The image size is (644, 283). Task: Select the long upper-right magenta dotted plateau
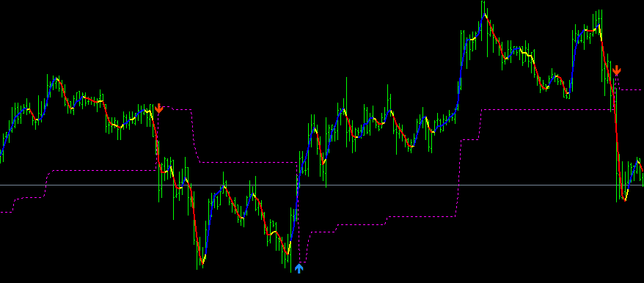546,110
